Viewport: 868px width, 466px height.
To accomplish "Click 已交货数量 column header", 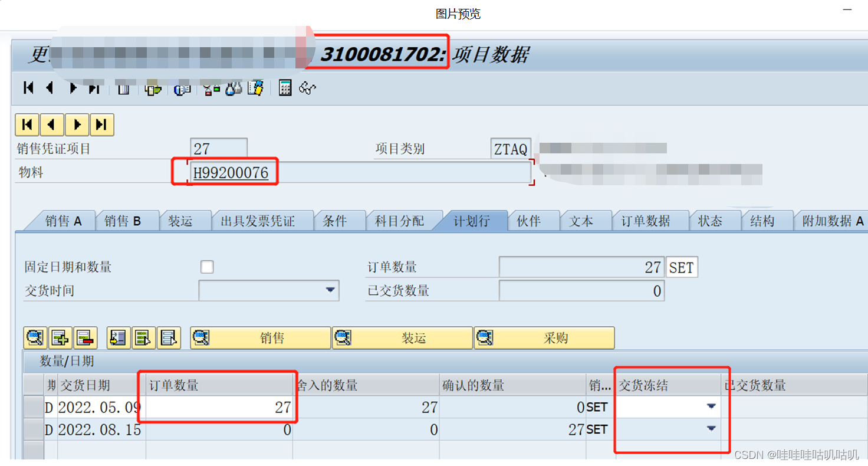I will 794,385.
